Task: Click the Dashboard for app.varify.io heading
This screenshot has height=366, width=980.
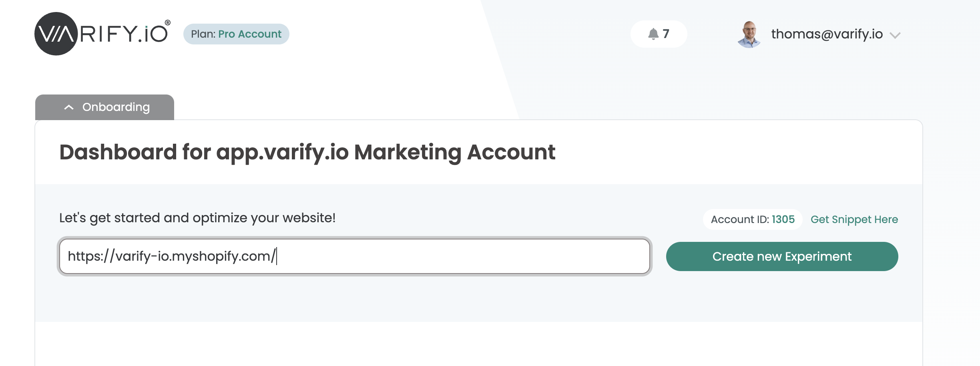Action: click(307, 152)
